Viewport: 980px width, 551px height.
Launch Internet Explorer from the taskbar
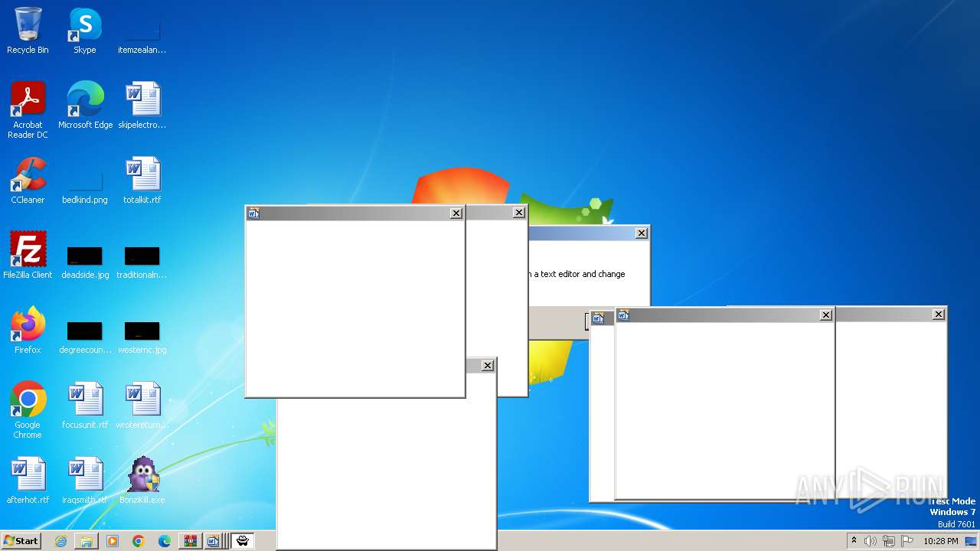(60, 541)
